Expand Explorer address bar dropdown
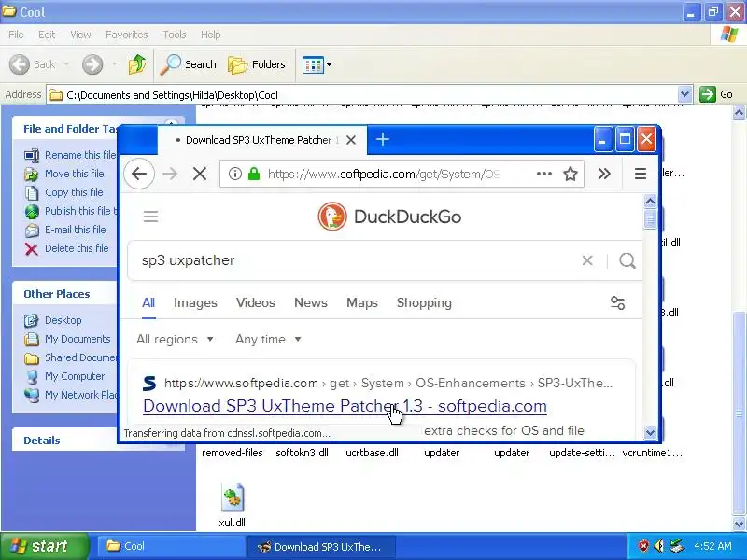Viewport: 747px width, 560px height. pos(684,94)
